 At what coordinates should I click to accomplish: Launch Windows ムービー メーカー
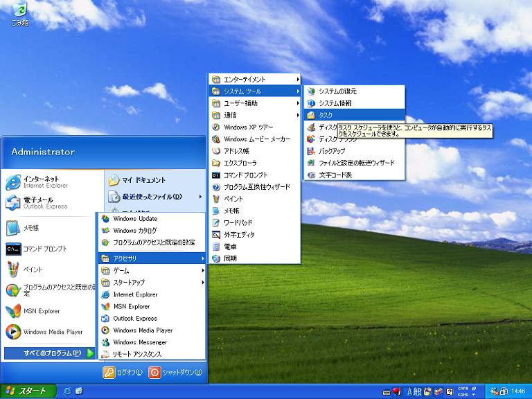(255, 139)
